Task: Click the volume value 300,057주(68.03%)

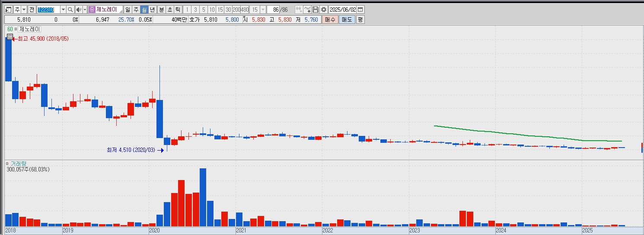Action: (x=28, y=169)
